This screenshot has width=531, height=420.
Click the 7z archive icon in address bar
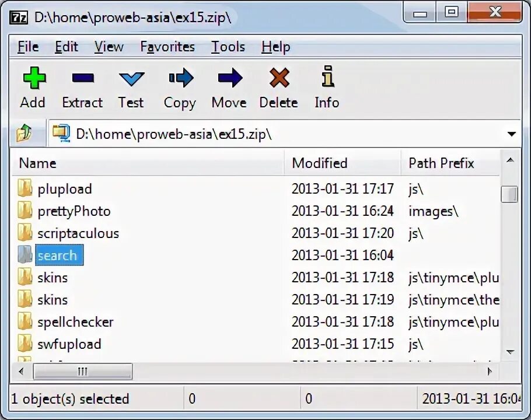click(61, 134)
